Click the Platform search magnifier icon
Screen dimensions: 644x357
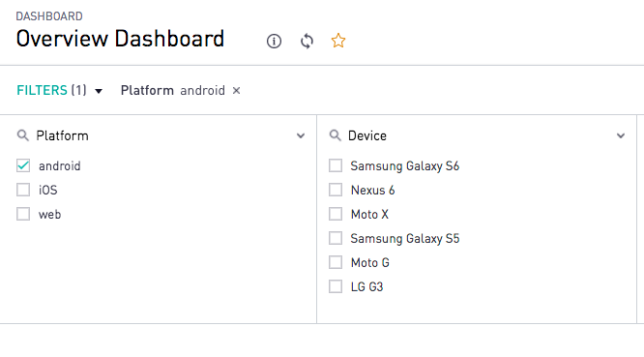pos(23,135)
